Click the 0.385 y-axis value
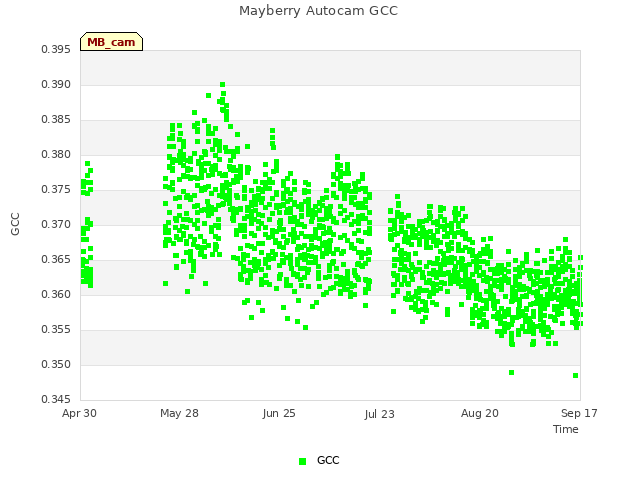The height and width of the screenshot is (480, 640). (x=56, y=120)
